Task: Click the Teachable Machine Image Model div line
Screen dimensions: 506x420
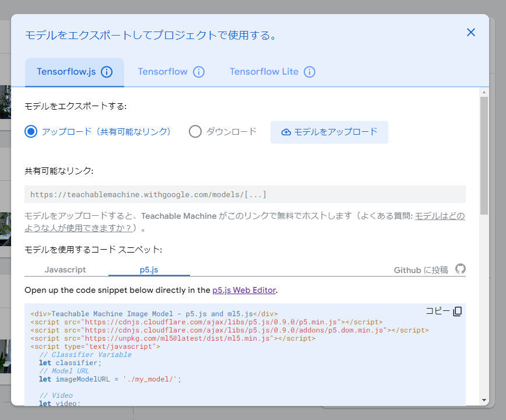Action: tap(154, 314)
